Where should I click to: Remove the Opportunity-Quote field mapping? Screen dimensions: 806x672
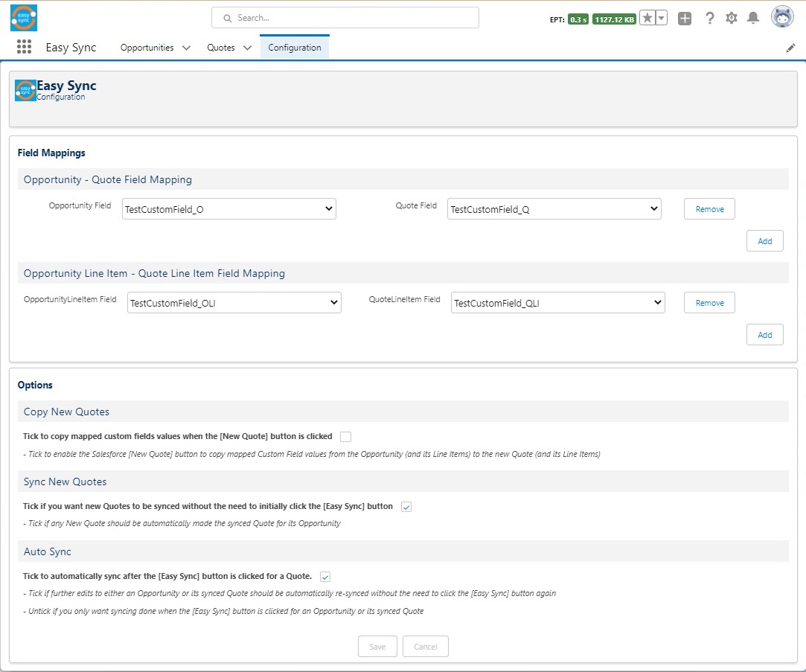709,209
